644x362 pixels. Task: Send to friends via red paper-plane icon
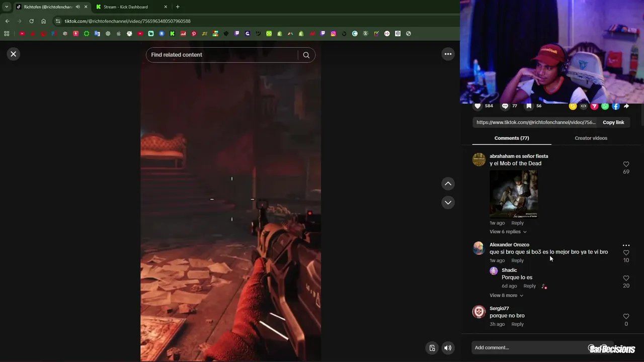click(x=594, y=106)
